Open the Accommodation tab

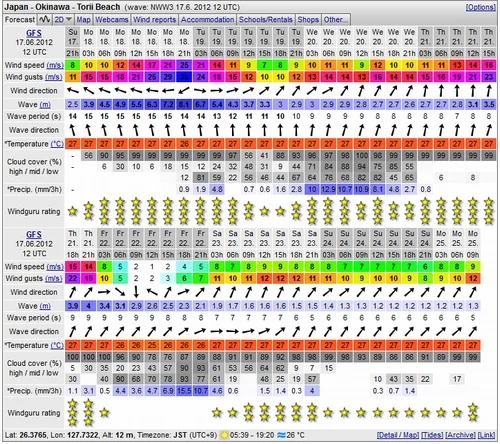click(207, 20)
